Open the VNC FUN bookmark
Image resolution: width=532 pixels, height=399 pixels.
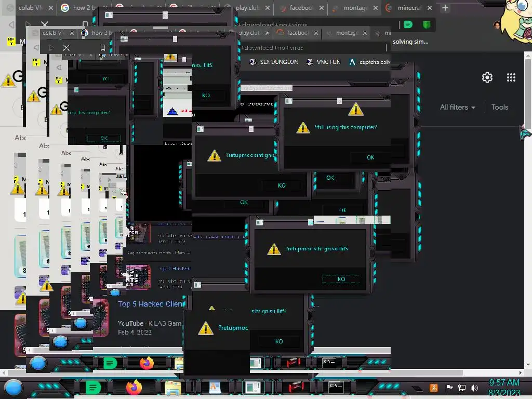(x=324, y=62)
